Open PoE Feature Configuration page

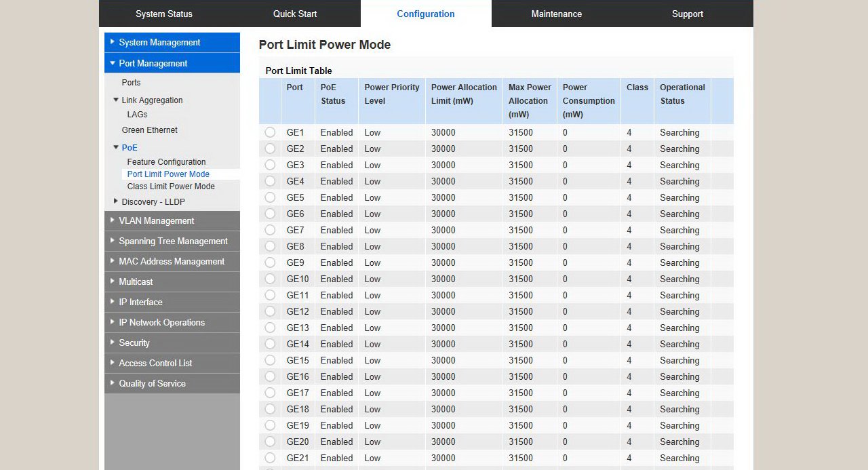pyautogui.click(x=166, y=162)
